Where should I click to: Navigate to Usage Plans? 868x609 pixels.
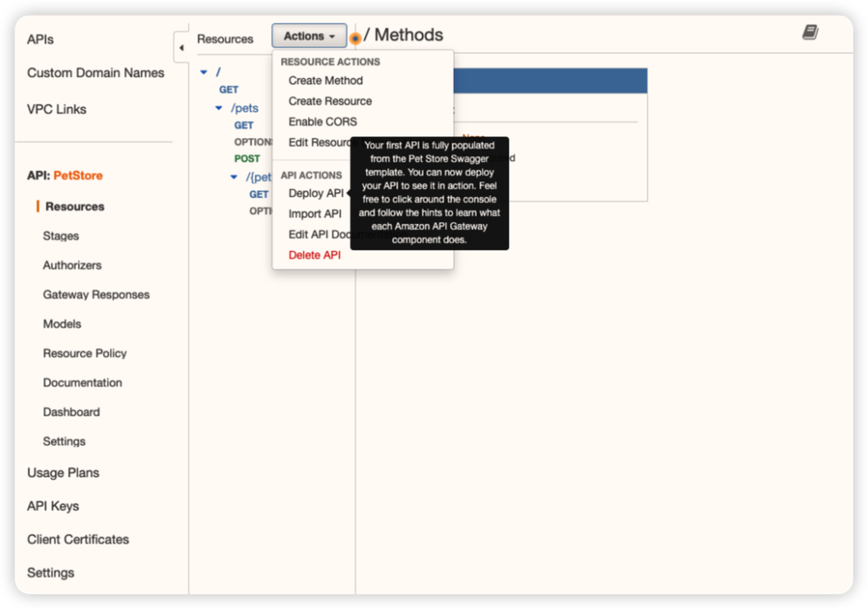63,472
